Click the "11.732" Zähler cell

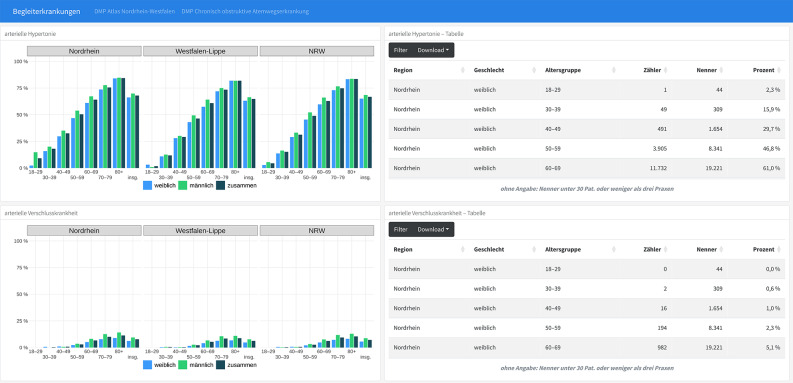tap(657, 168)
